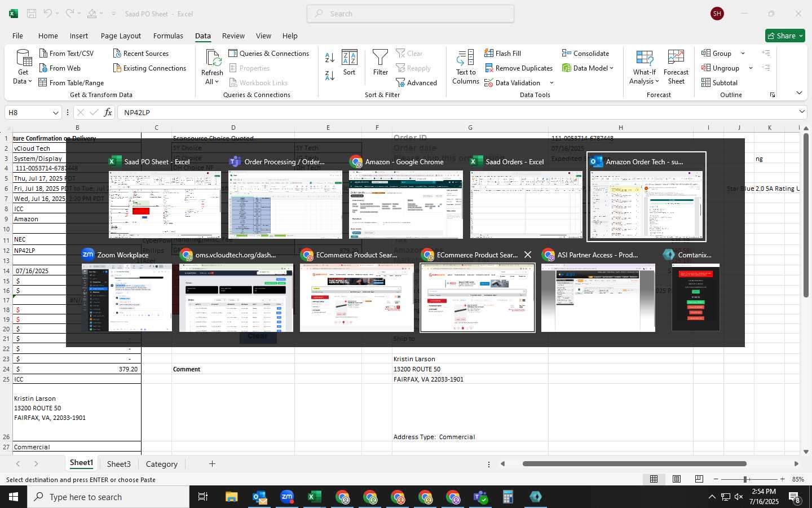Switch to the Insert tab
812x508 pixels.
[x=79, y=36]
